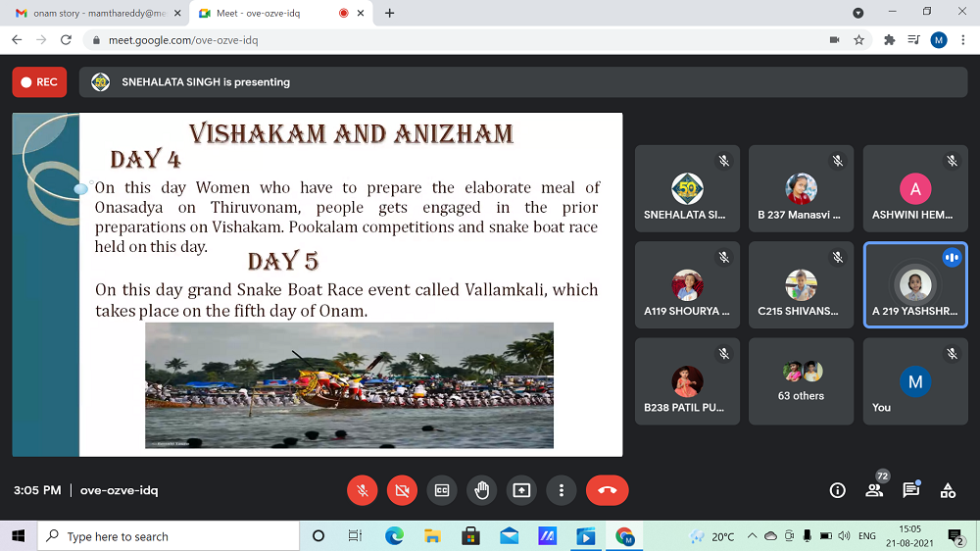Open chat with everyone panel
The image size is (980, 551).
pos(910,490)
